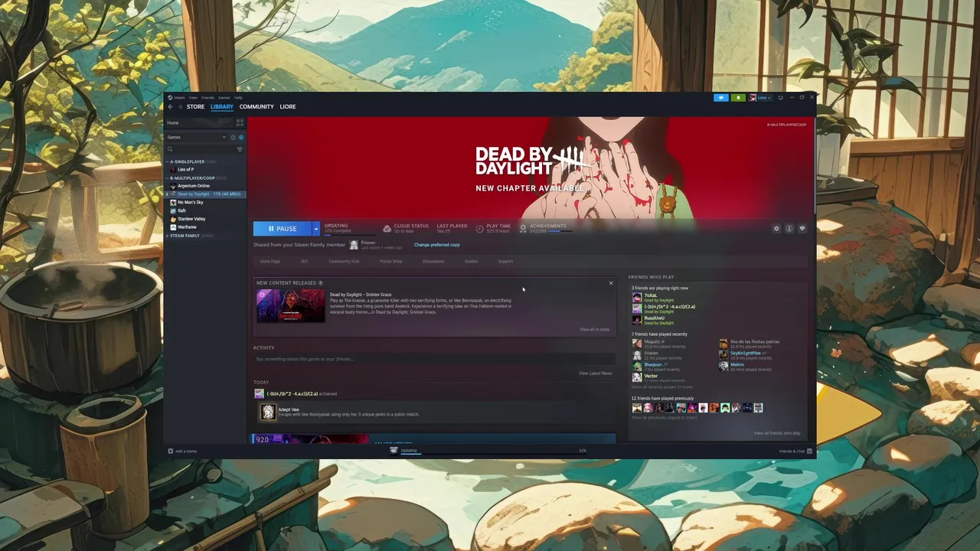
Task: Pause the Dead by Daylight update
Action: click(283, 228)
